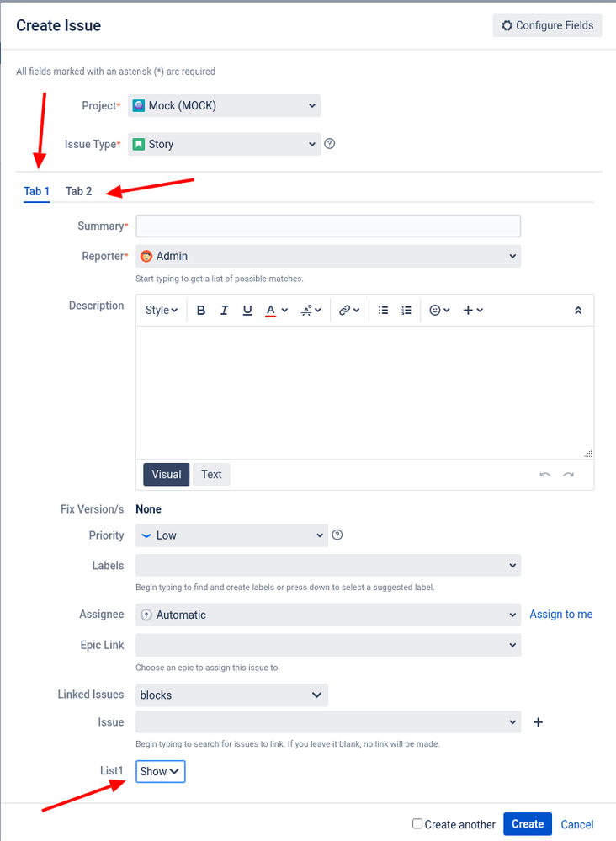The height and width of the screenshot is (841, 616).
Task: Open help icon next to Issue Type
Action: 330,144
